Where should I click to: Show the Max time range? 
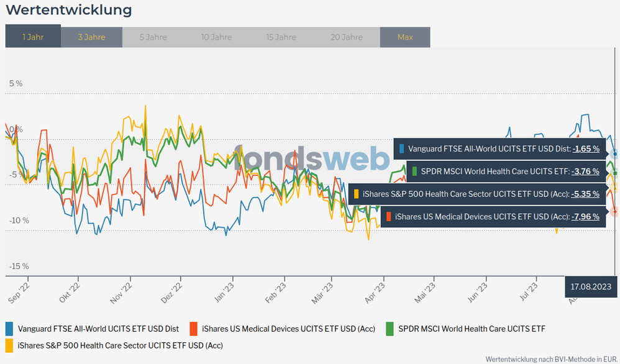(405, 37)
